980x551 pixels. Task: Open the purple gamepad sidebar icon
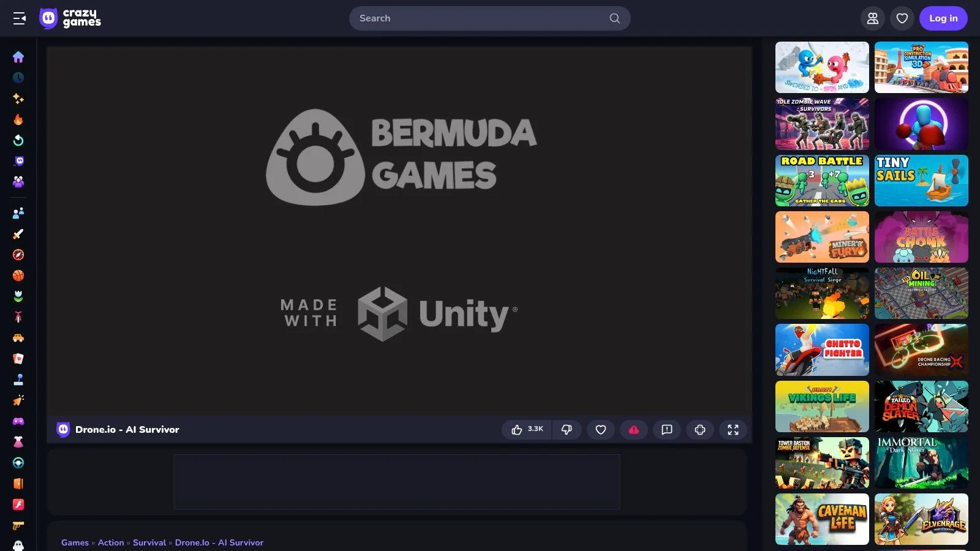point(18,421)
